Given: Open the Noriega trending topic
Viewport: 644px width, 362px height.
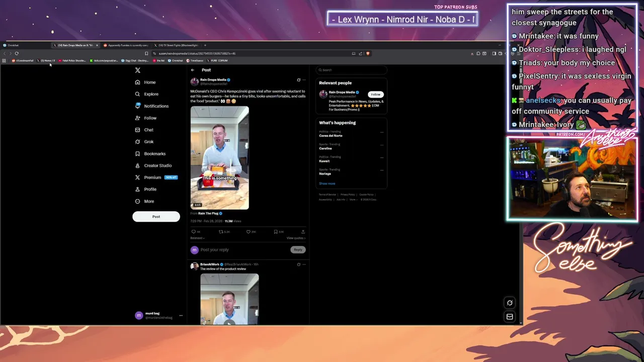Looking at the screenshot, I should pos(325,174).
